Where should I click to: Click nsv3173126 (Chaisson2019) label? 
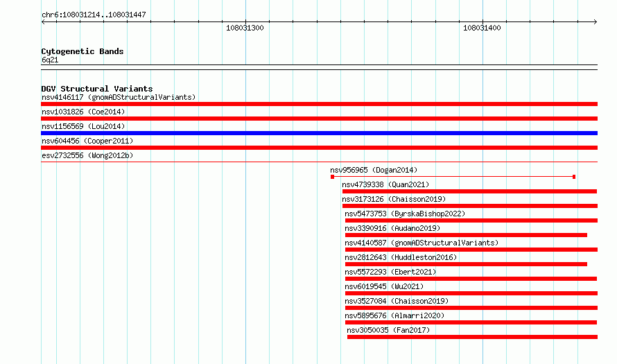tap(394, 199)
